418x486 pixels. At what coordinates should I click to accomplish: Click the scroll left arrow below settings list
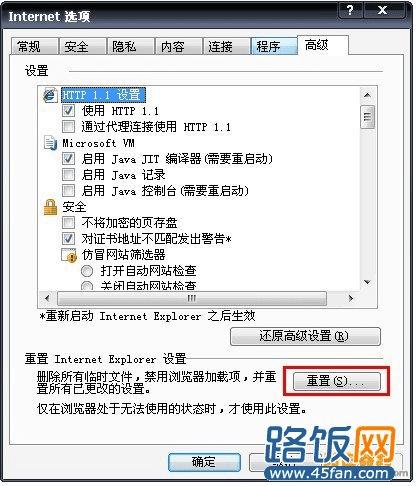click(47, 298)
